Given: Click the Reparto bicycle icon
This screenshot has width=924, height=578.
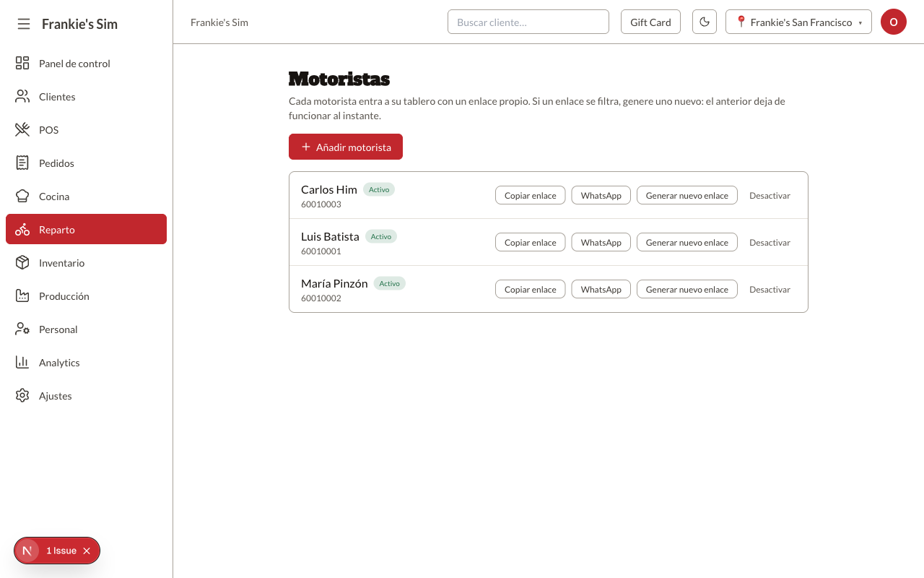Looking at the screenshot, I should click(x=22, y=229).
